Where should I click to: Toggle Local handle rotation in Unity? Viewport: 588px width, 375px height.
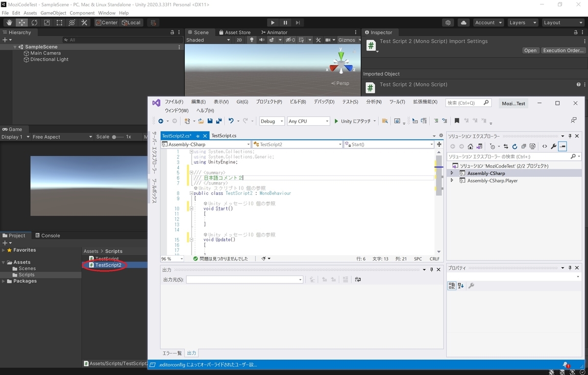tap(131, 23)
